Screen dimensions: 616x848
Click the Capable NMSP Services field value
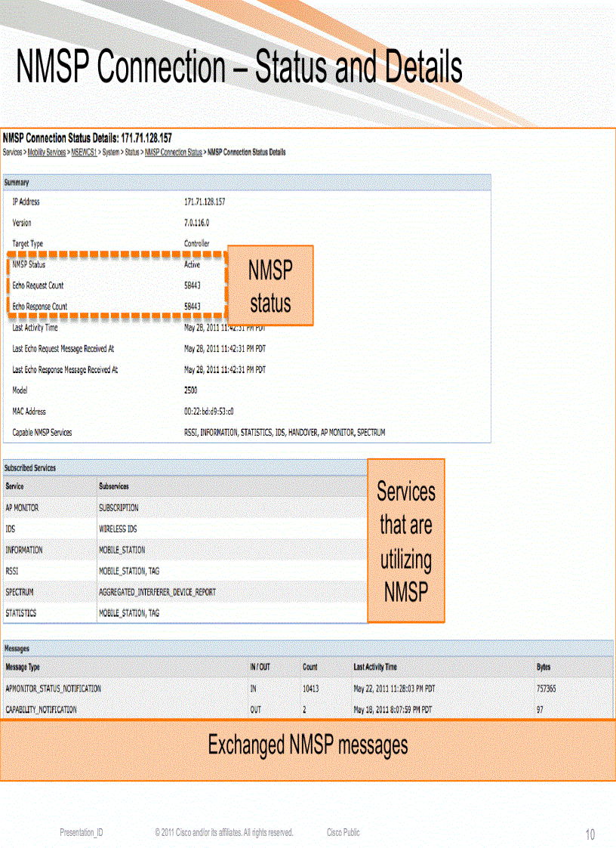[284, 432]
